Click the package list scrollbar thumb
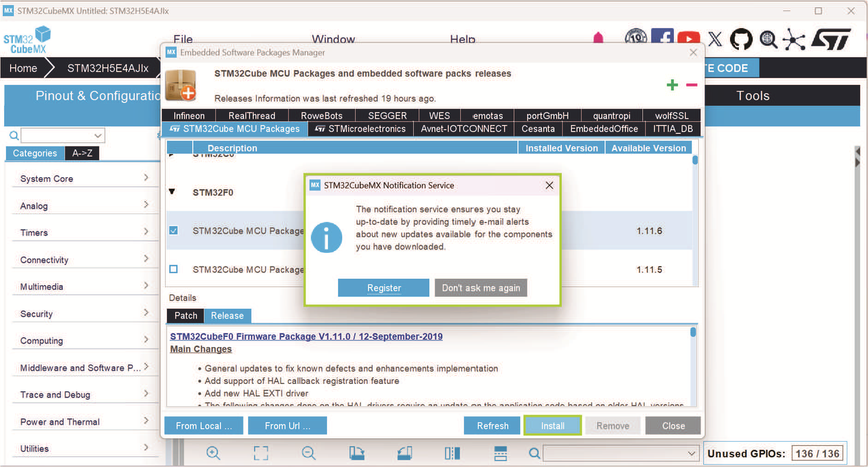The width and height of the screenshot is (868, 467). (695, 160)
